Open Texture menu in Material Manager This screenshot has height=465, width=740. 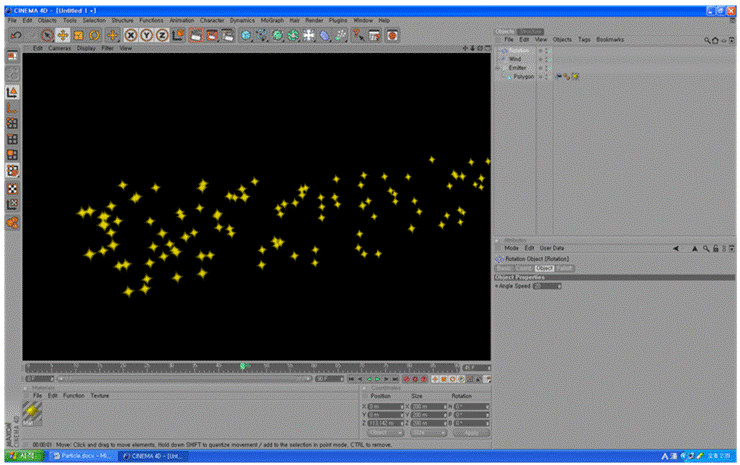click(x=100, y=396)
